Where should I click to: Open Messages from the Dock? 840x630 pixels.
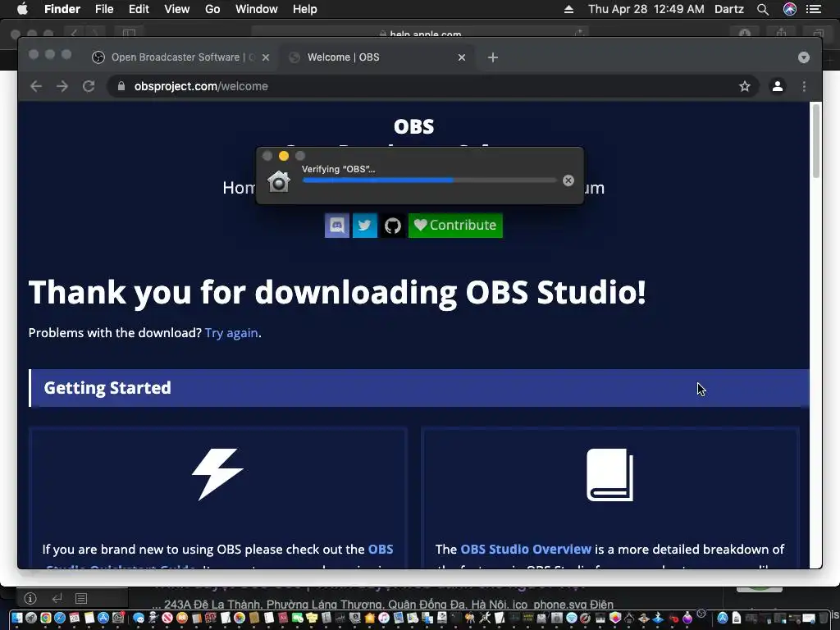pos(138,618)
